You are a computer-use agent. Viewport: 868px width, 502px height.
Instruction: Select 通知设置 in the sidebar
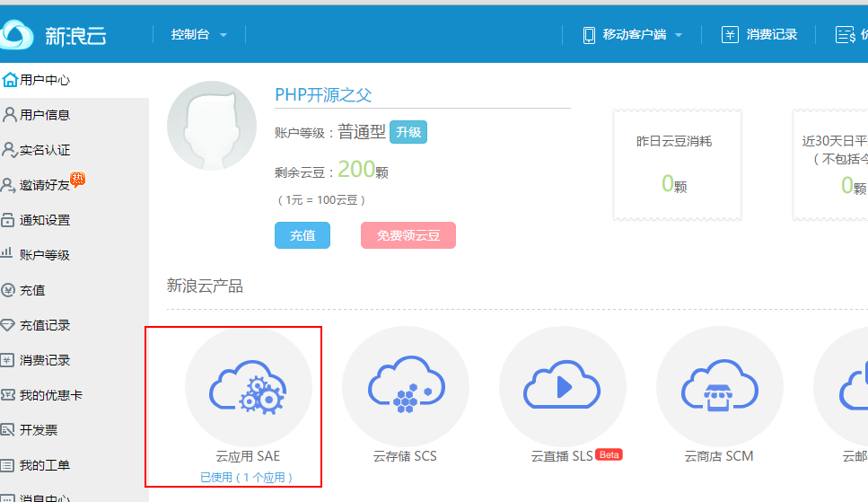coord(44,220)
